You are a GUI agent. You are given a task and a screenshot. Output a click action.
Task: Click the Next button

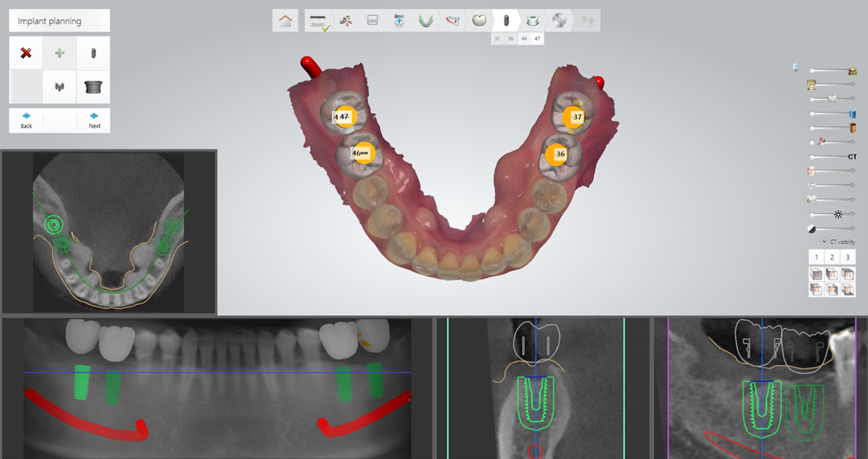pyautogui.click(x=94, y=121)
